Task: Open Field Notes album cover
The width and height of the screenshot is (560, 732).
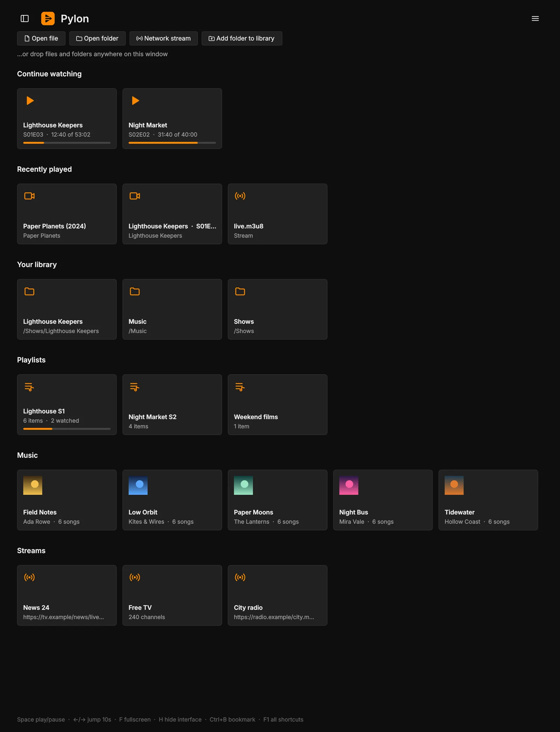Action: pyautogui.click(x=33, y=485)
